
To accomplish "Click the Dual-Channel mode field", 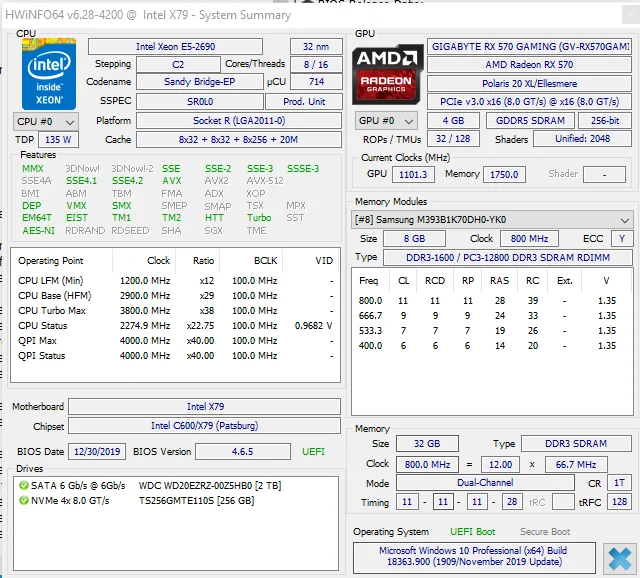I will (485, 482).
